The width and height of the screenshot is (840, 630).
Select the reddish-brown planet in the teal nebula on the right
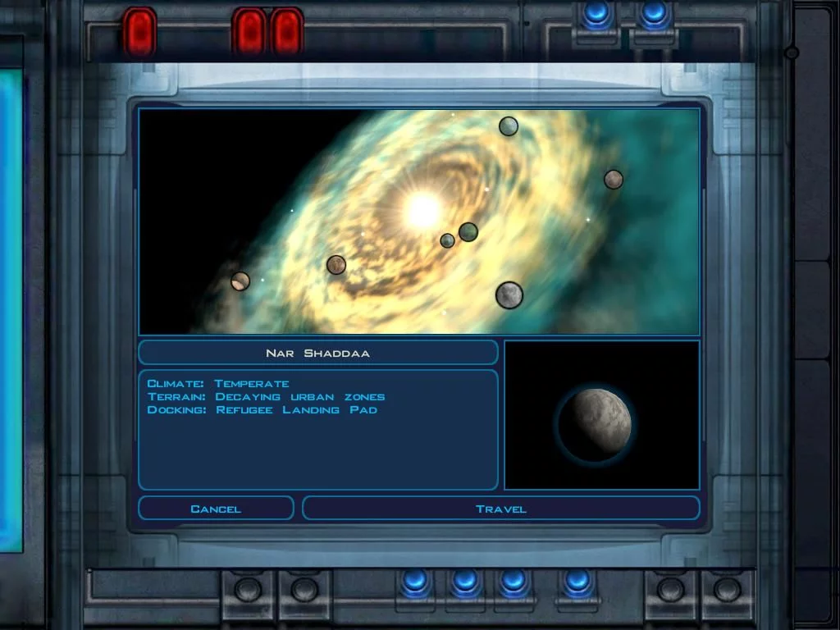(614, 180)
